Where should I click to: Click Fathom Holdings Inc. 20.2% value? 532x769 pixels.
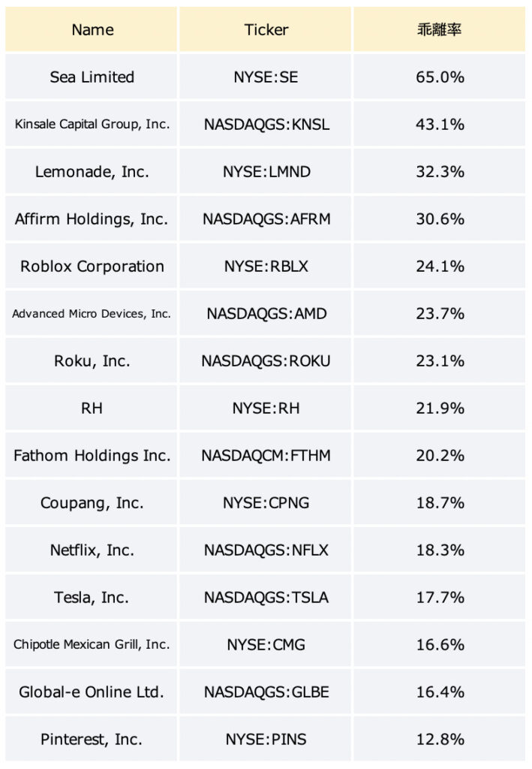click(x=440, y=456)
